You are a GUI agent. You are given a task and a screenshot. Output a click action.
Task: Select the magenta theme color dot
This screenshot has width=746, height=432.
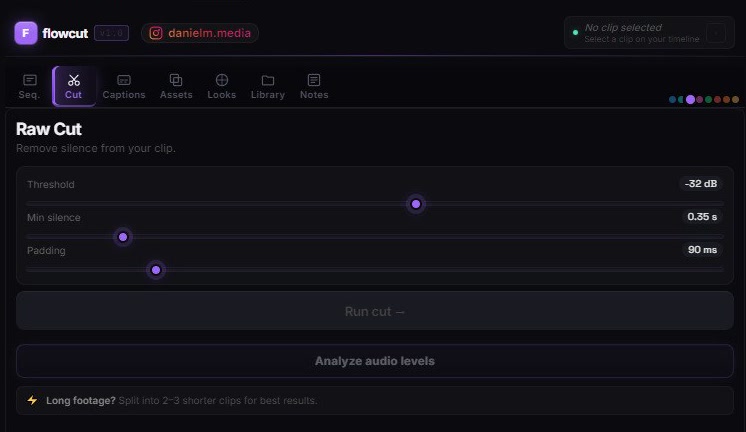(x=699, y=99)
